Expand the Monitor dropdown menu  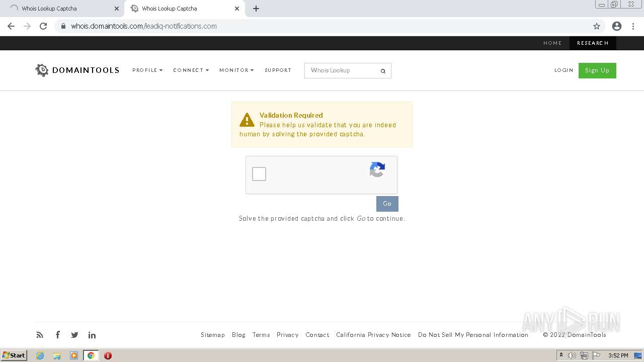(x=236, y=70)
